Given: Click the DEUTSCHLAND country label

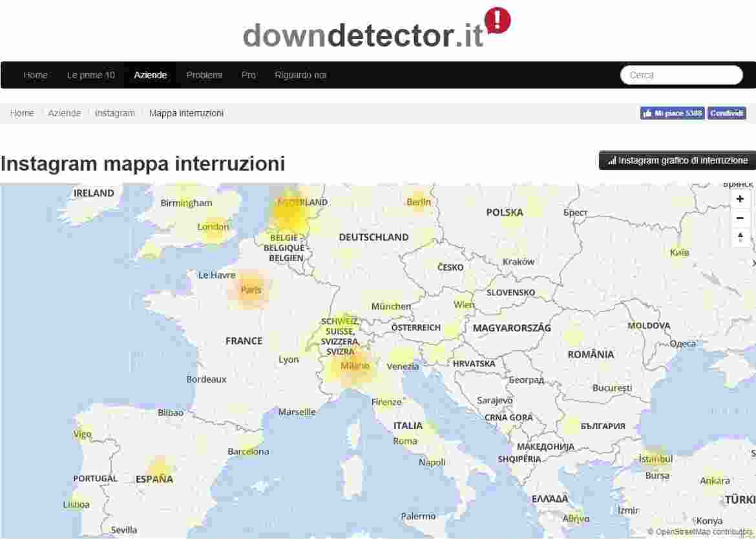Looking at the screenshot, I should click(x=373, y=237).
